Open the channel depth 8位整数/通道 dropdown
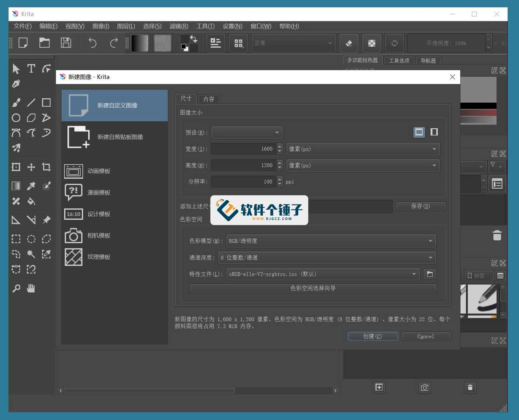Screen dimensions: 519x420 tap(327, 257)
